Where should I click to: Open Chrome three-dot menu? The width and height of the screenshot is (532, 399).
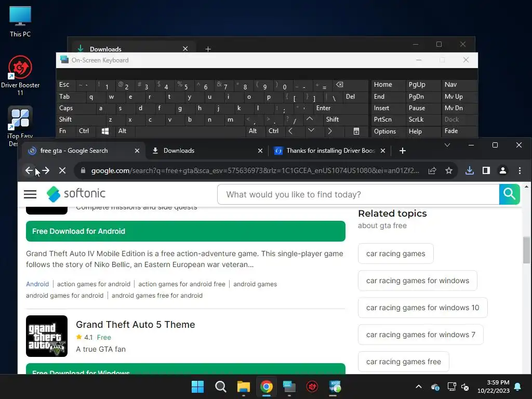(x=520, y=170)
